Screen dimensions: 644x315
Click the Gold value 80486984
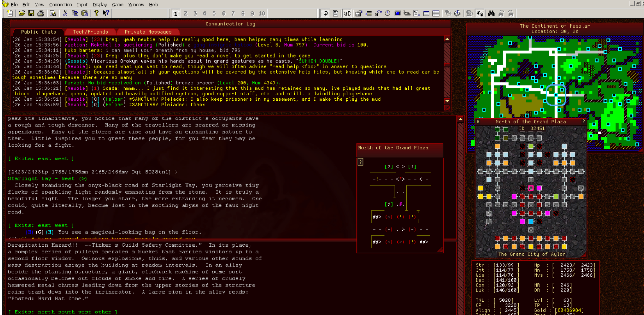569,310
